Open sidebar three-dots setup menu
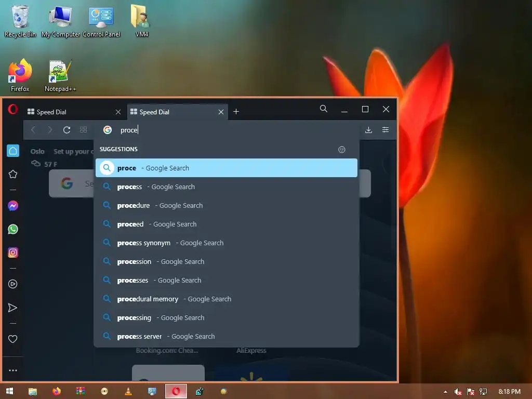Viewport: 532px width, 399px height. point(13,370)
